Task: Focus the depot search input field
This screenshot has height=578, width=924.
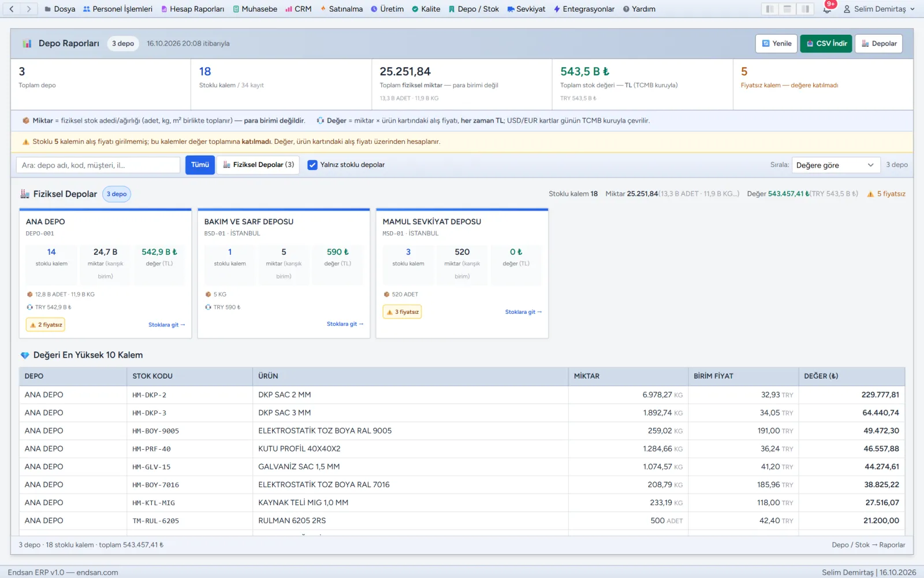Action: [98, 165]
